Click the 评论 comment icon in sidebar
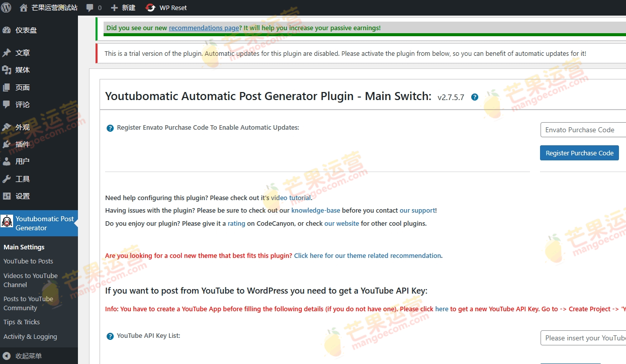The height and width of the screenshot is (364, 626). (7, 105)
